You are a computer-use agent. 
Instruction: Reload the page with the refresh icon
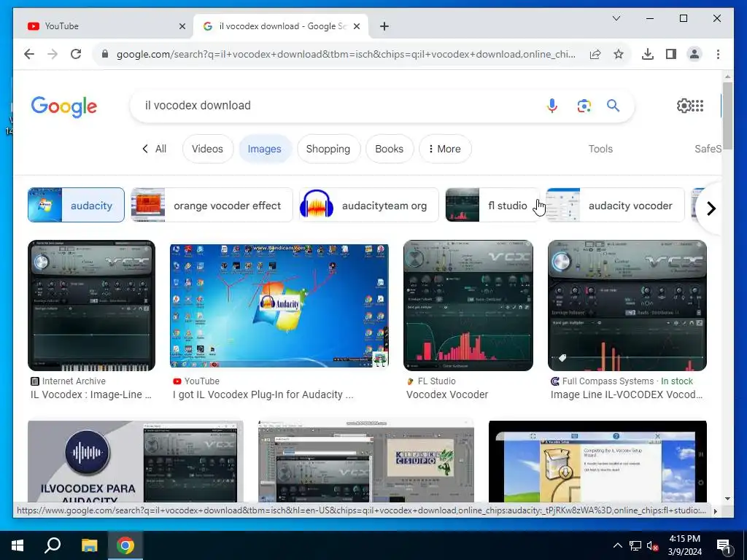click(x=76, y=54)
